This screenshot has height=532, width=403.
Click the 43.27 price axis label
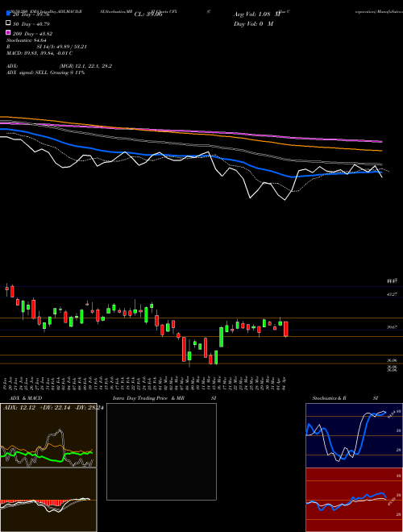click(392, 294)
